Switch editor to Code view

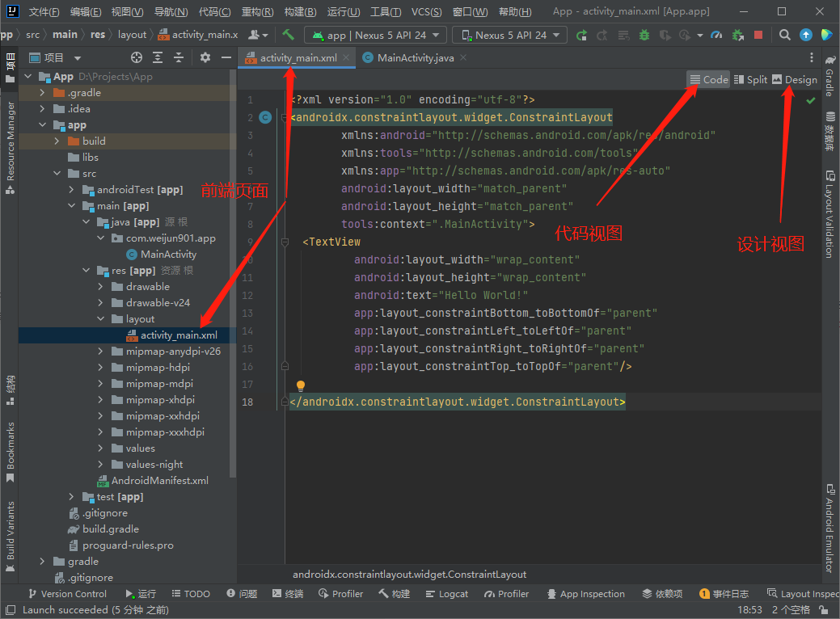pos(709,80)
